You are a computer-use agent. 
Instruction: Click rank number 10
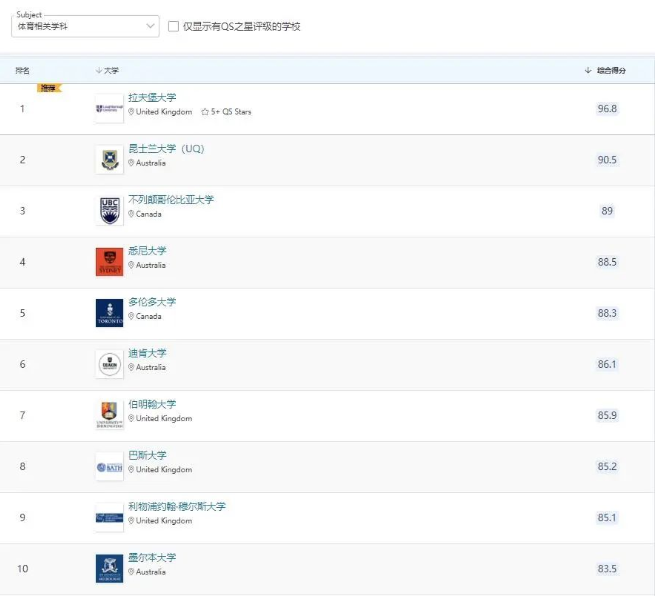point(23,569)
